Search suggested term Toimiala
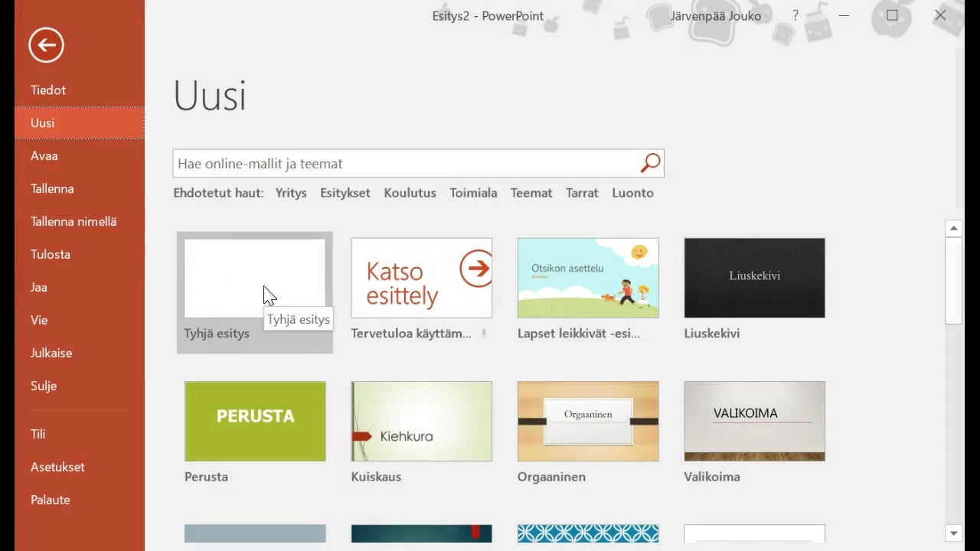Image resolution: width=980 pixels, height=551 pixels. (473, 193)
